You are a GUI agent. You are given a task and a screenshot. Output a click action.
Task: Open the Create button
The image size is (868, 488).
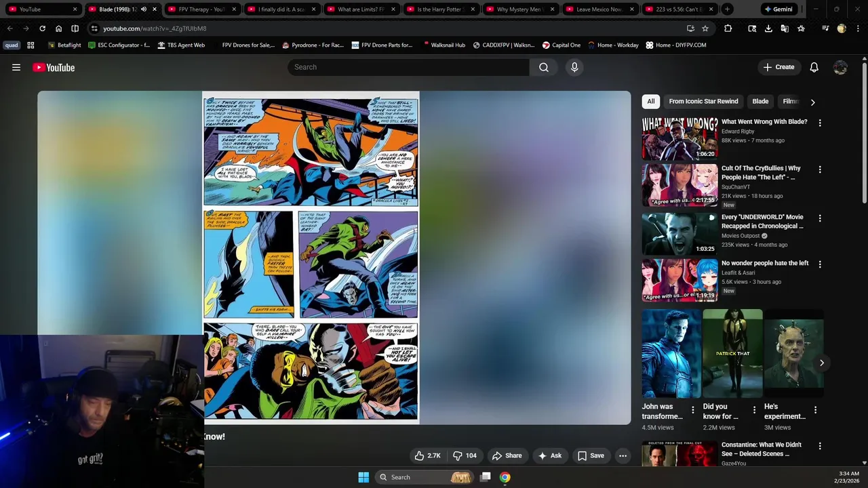click(778, 67)
